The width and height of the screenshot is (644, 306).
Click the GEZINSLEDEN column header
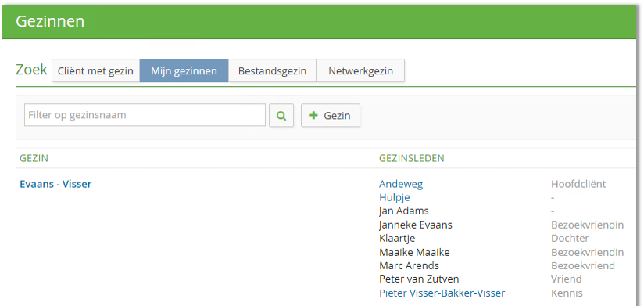412,158
